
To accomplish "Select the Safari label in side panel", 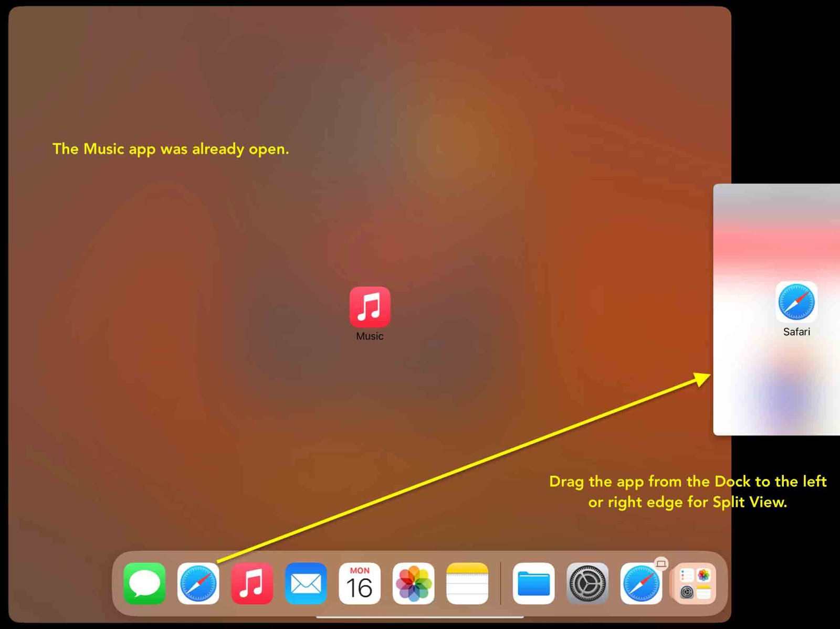I will (x=796, y=332).
